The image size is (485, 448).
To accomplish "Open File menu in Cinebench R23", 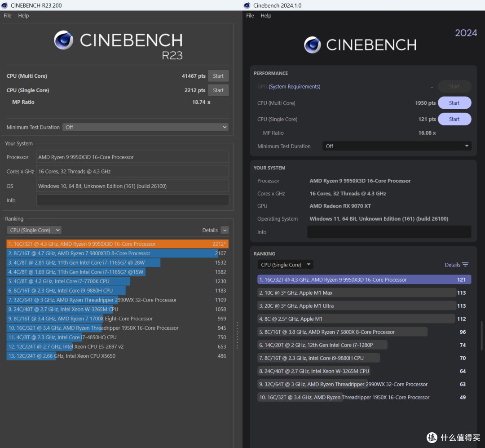I will (x=8, y=15).
